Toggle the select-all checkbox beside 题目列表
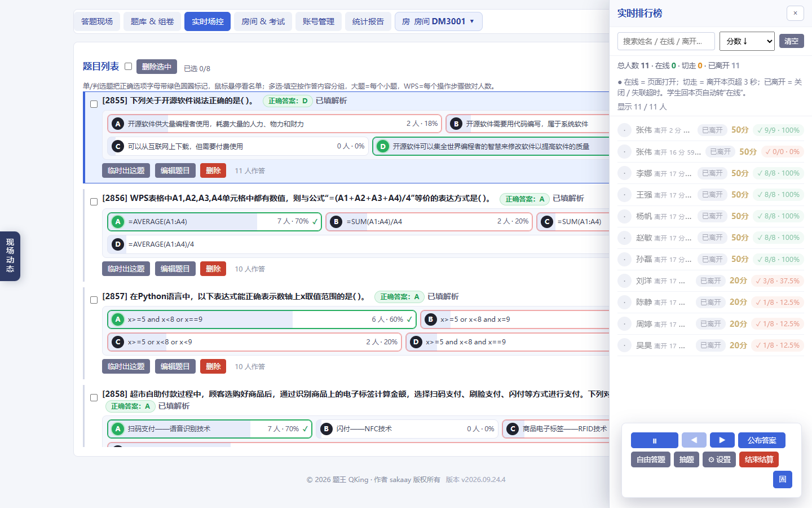Viewport: 812px width, 508px height. pyautogui.click(x=129, y=67)
